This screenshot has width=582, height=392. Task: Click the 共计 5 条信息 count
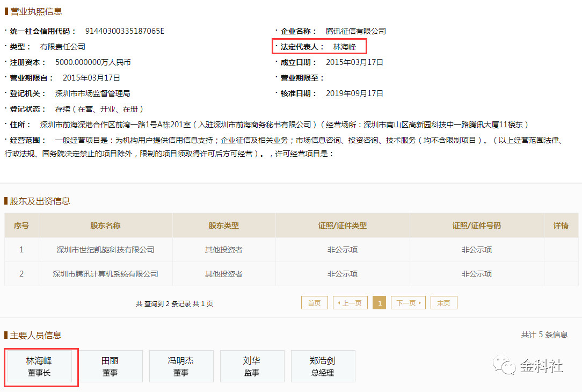tap(544, 335)
